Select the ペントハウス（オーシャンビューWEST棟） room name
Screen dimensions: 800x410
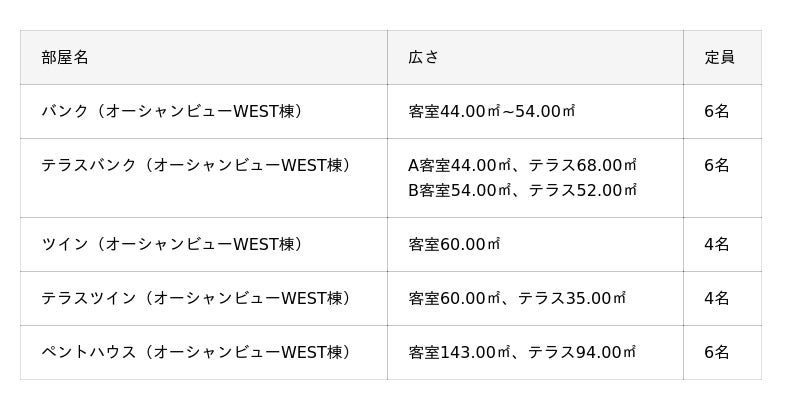tap(196, 353)
